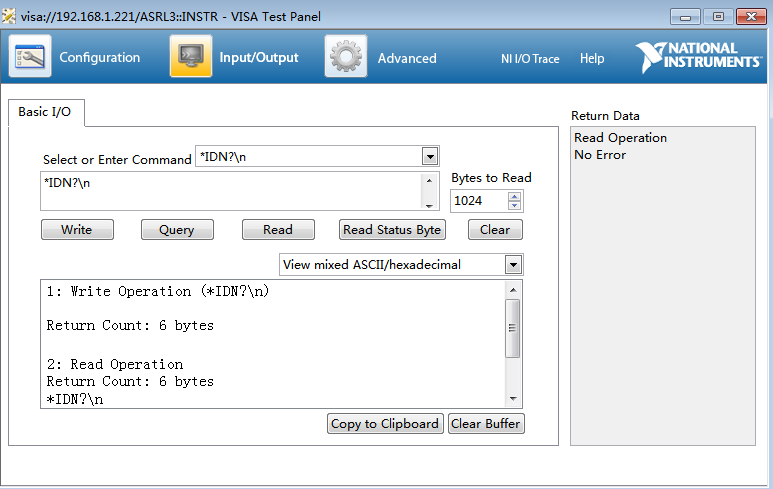Open the Advanced gear icon

tap(346, 56)
